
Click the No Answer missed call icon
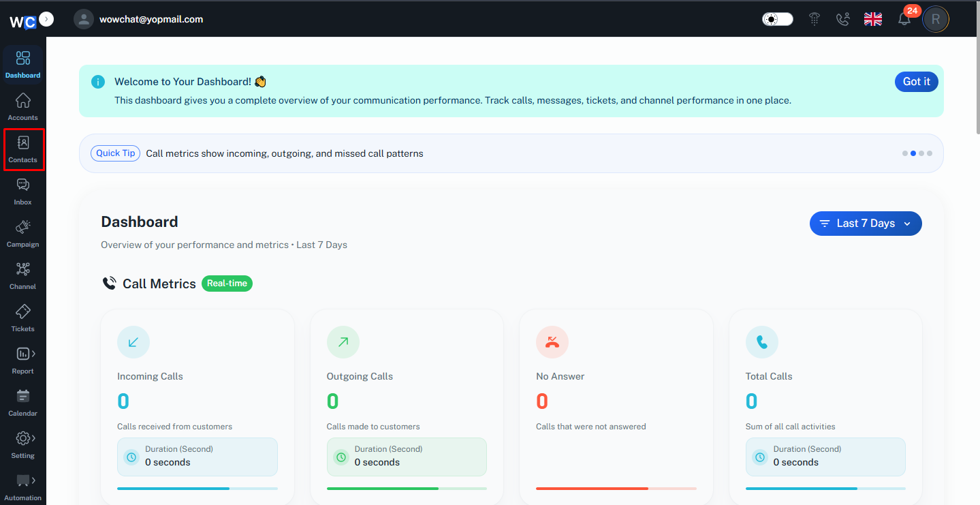click(x=552, y=342)
